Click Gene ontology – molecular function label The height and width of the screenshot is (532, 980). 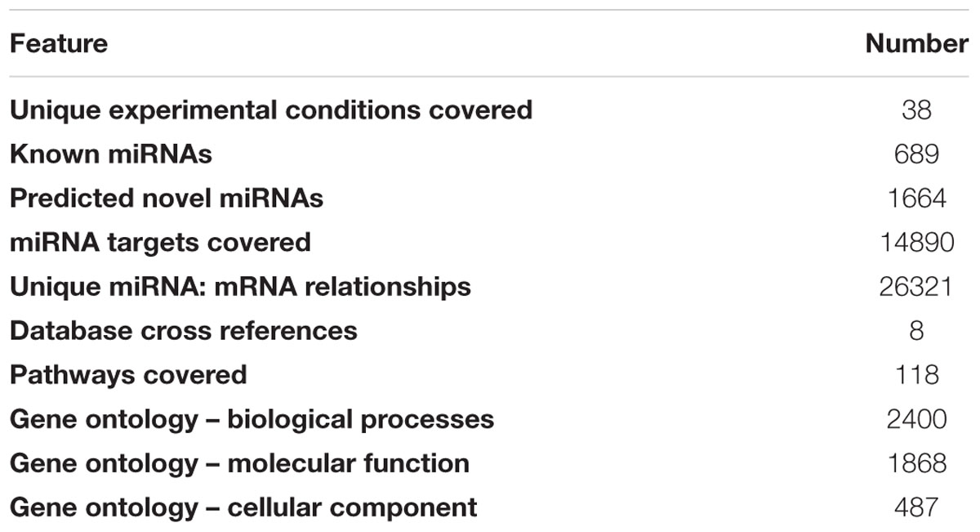[239, 463]
